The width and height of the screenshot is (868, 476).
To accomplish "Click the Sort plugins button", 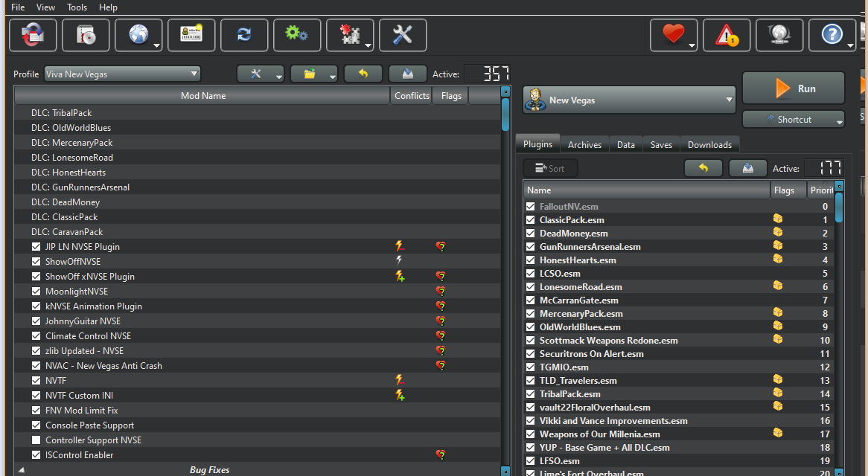I will point(550,168).
